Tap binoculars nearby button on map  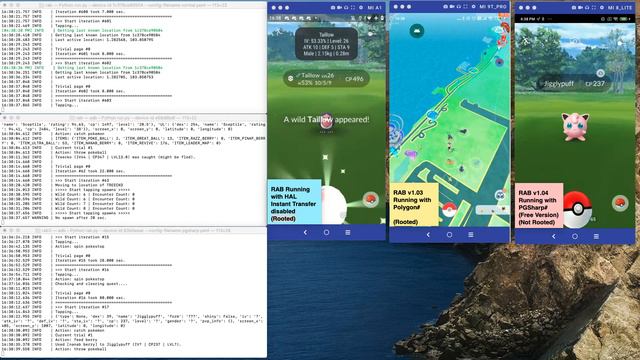500,195
